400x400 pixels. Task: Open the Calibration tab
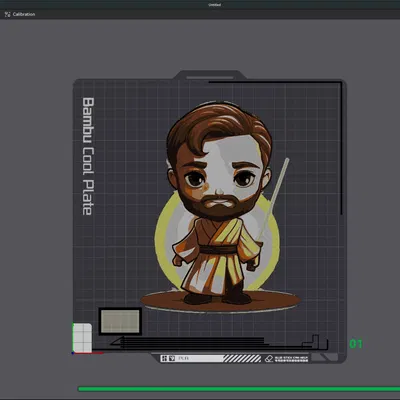[20, 14]
